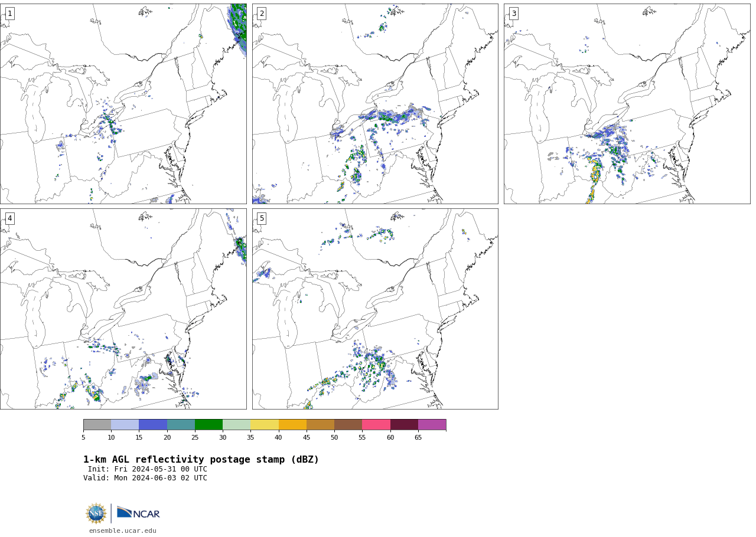The image size is (756, 537).
Task: Click the Init: Fri 2024-05-31 00 UTC text
Action: click(x=148, y=469)
